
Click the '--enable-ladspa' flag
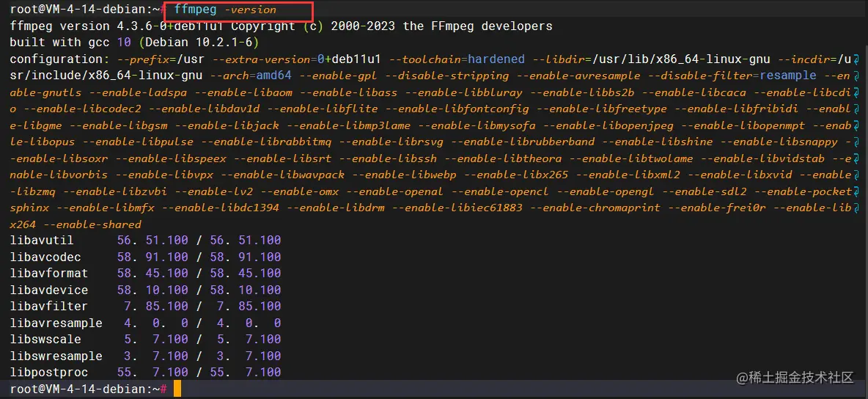click(x=138, y=92)
